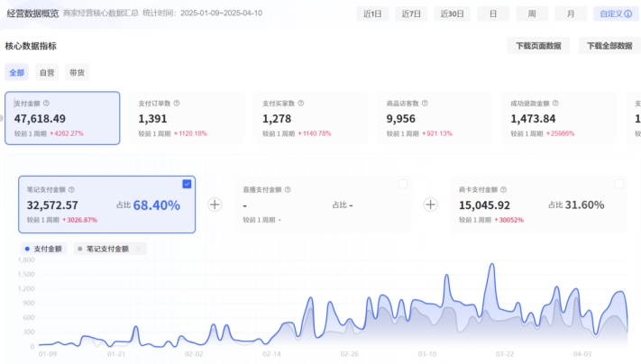Viewport: 641px width, 364px height.
Task: Check the 直播支付金额 checkbox
Action: click(x=403, y=184)
